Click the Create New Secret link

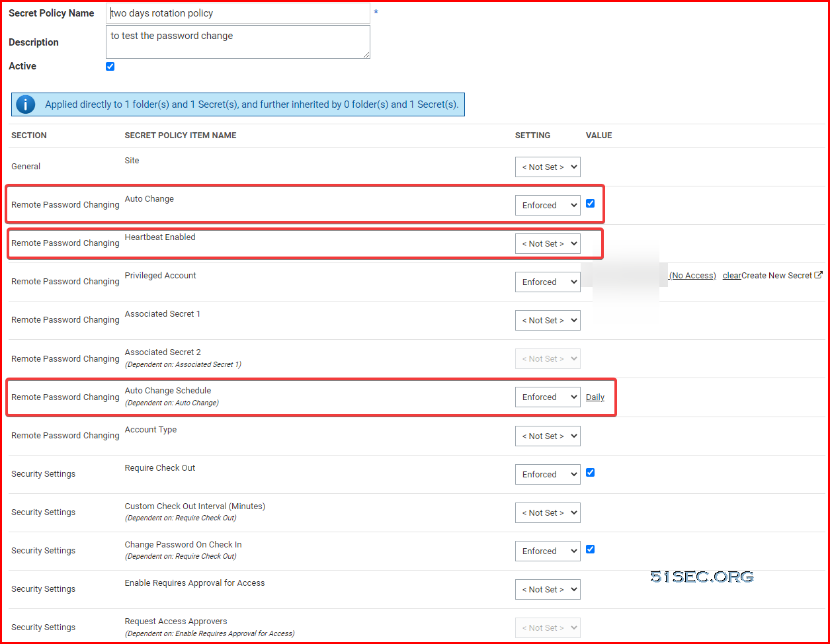tap(776, 276)
